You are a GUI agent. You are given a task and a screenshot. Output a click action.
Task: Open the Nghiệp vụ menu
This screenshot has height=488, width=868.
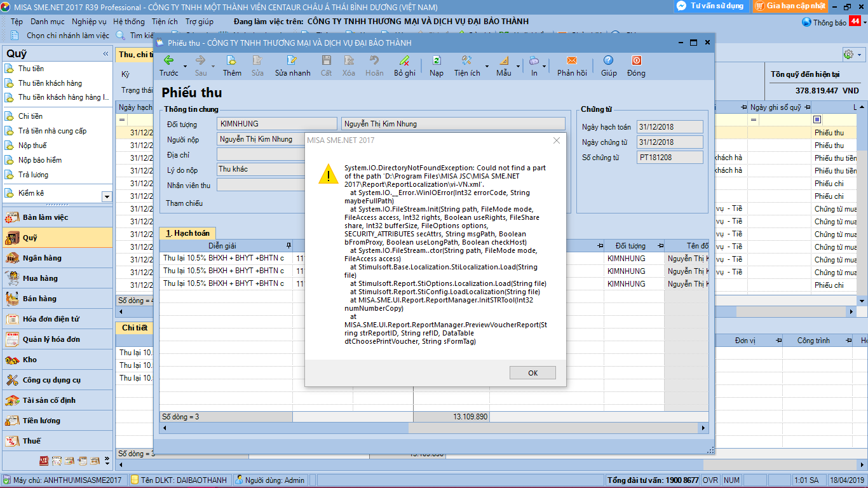pos(89,22)
